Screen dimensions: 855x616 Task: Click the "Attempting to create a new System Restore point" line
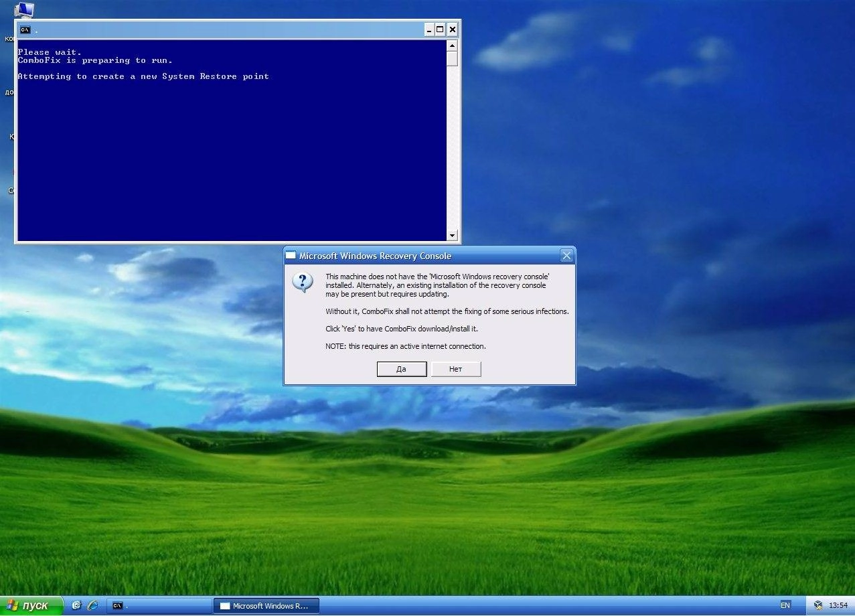coord(143,76)
